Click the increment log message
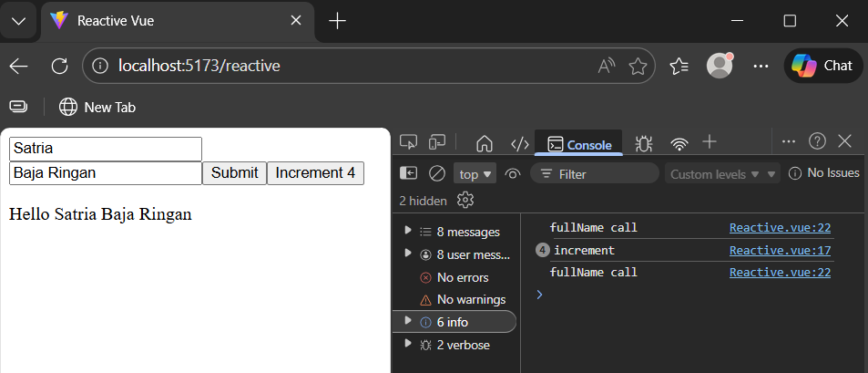Image resolution: width=868 pixels, height=373 pixels. click(x=584, y=250)
